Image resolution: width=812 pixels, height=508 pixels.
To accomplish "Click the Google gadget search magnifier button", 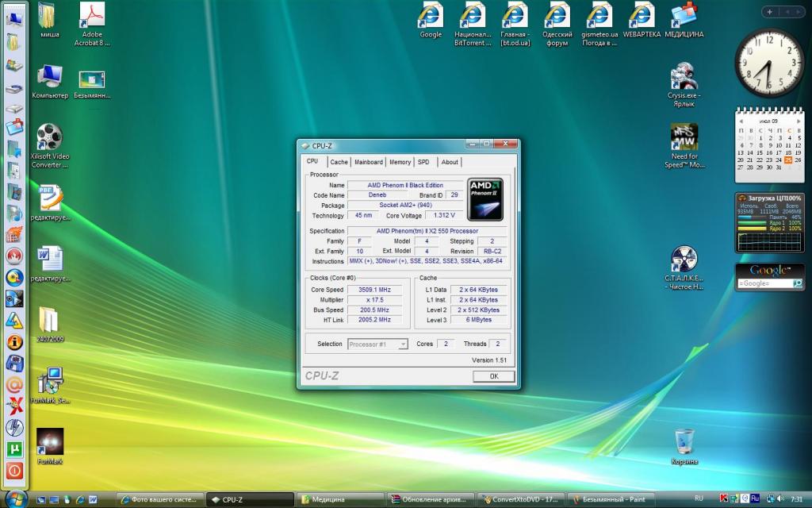I will (x=798, y=283).
